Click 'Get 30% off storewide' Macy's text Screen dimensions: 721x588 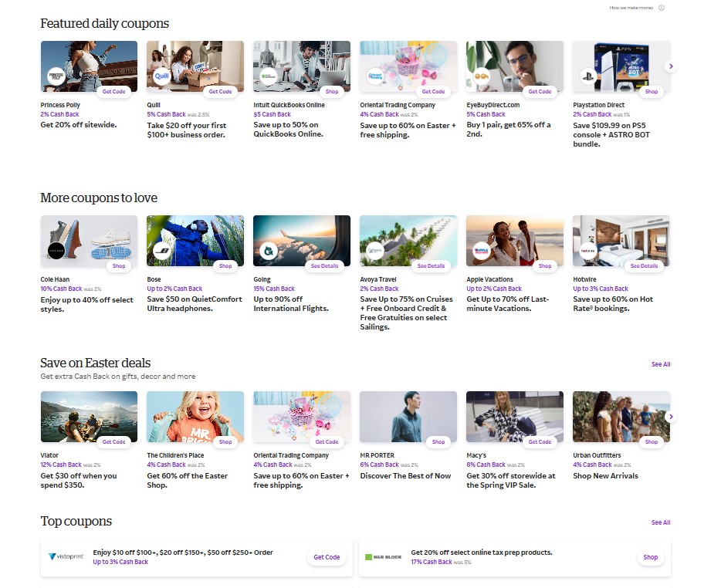pos(511,481)
